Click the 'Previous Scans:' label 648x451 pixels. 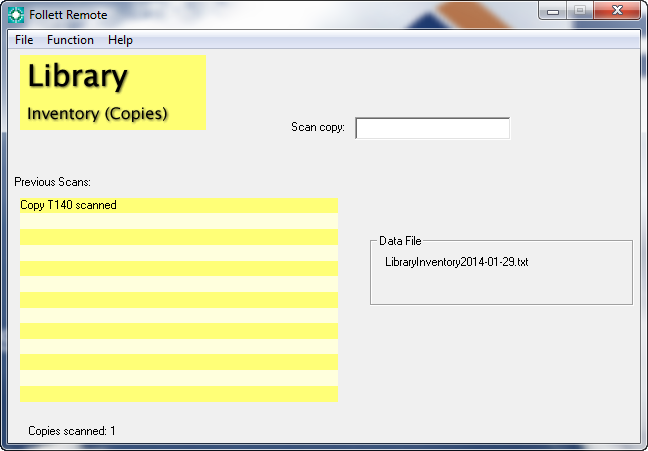tap(52, 182)
